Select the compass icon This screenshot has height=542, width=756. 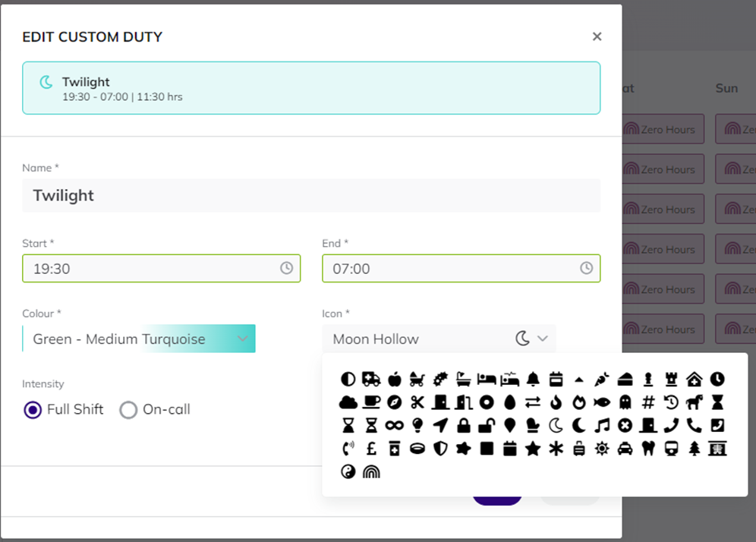[x=395, y=402]
